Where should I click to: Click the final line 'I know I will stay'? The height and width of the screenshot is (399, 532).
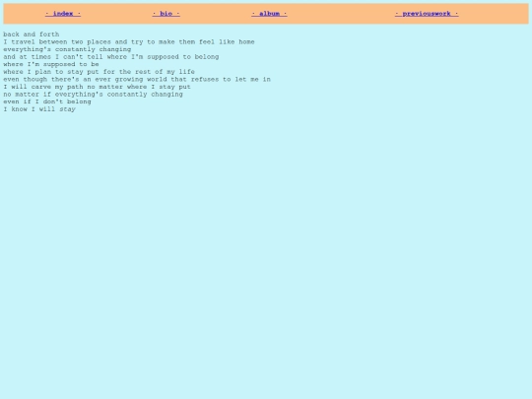[39, 109]
